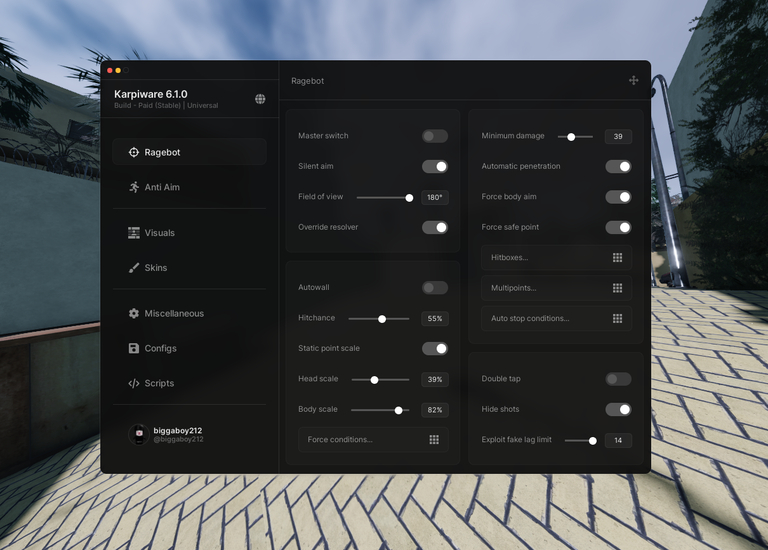The height and width of the screenshot is (550, 768).
Task: Click the red close window dot
Action: 110,71
